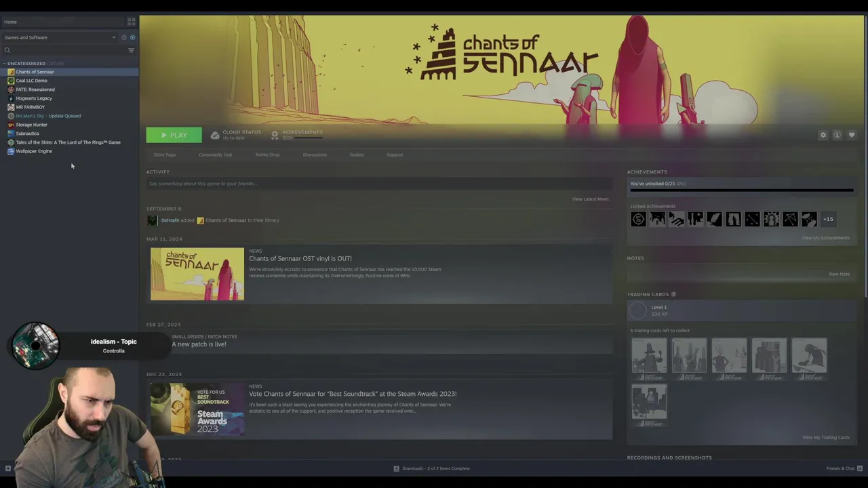
Task: Select FATE: Reawakened in library list
Action: (x=69, y=89)
